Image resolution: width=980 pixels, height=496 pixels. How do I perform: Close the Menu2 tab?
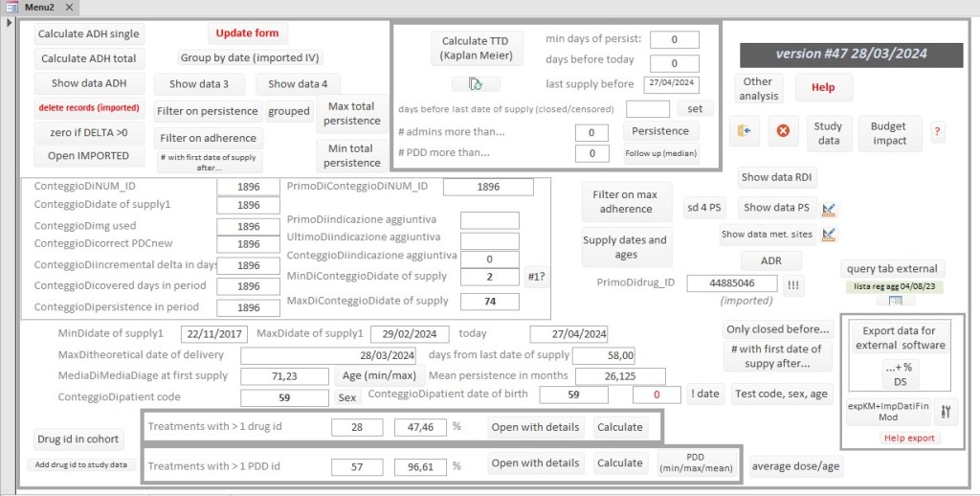(x=72, y=8)
